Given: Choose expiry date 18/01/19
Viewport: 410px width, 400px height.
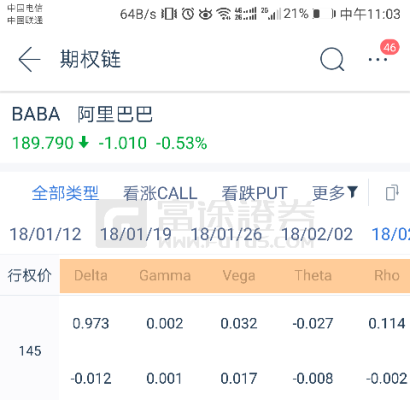Looking at the screenshot, I should [136, 234].
